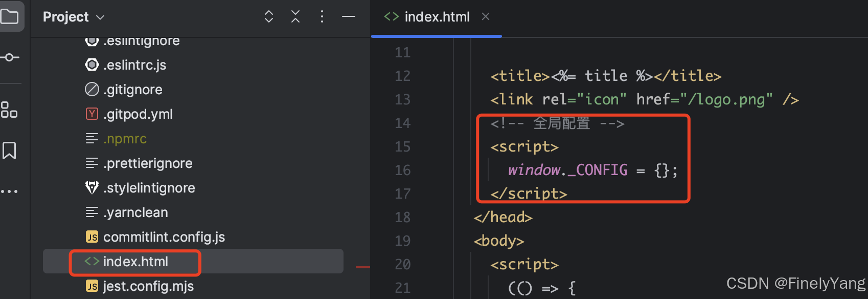The width and height of the screenshot is (868, 299).
Task: Open the Structure tool window icon
Action: (x=9, y=110)
